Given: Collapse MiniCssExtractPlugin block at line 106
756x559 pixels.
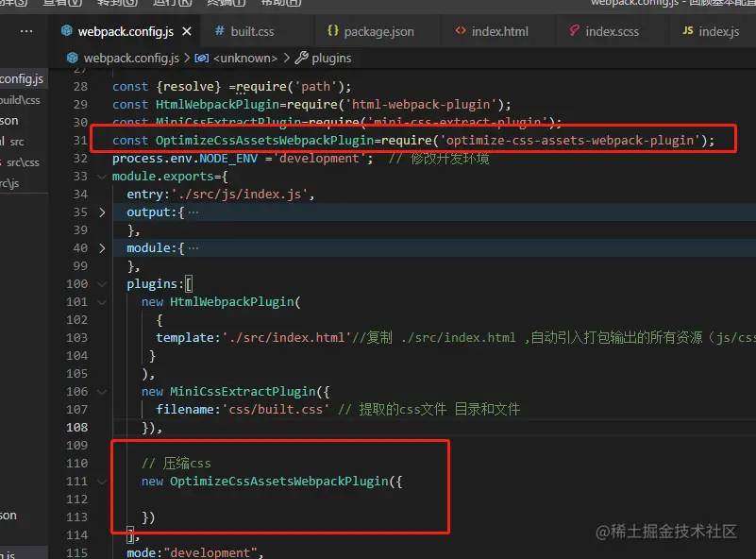Looking at the screenshot, I should 102,392.
